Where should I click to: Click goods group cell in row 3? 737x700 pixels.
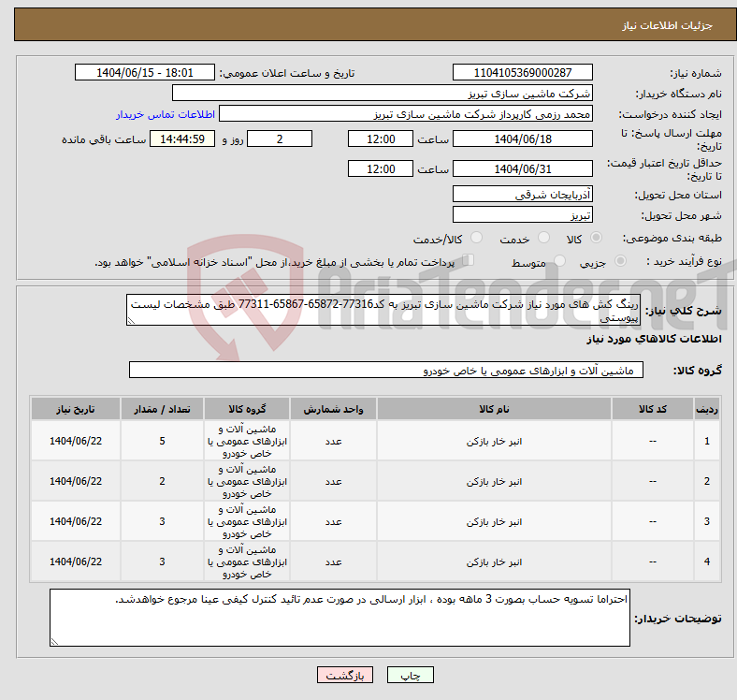(x=247, y=521)
